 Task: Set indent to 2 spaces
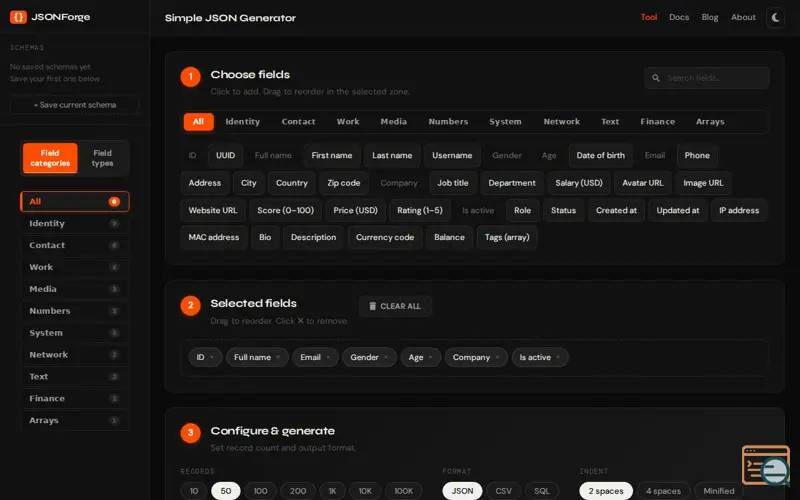[606, 491]
